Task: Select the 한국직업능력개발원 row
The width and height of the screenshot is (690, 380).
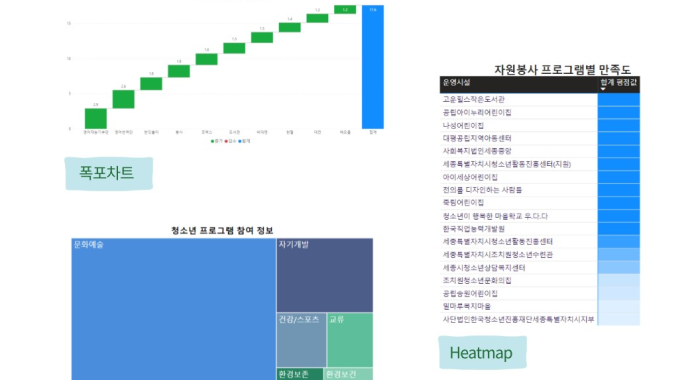Action: [540, 229]
